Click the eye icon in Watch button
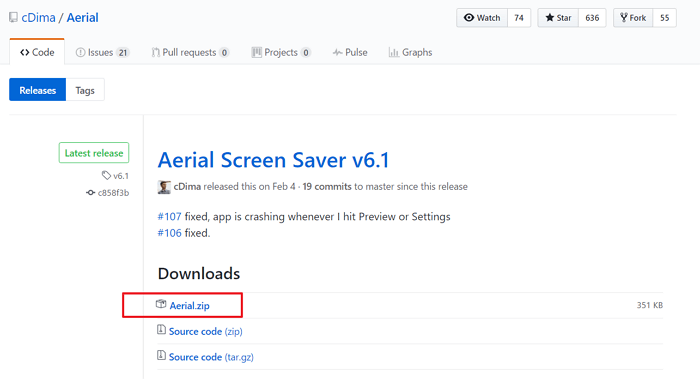The width and height of the screenshot is (700, 379). tap(469, 17)
